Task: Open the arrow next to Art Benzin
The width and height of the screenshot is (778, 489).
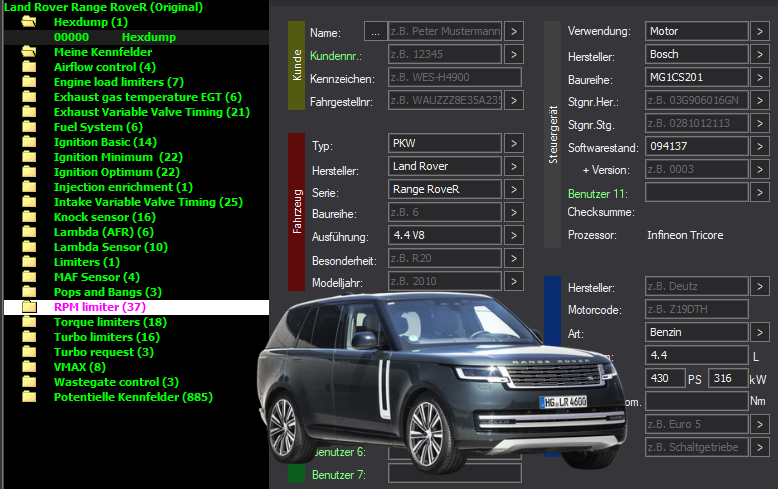Action: tap(760, 332)
